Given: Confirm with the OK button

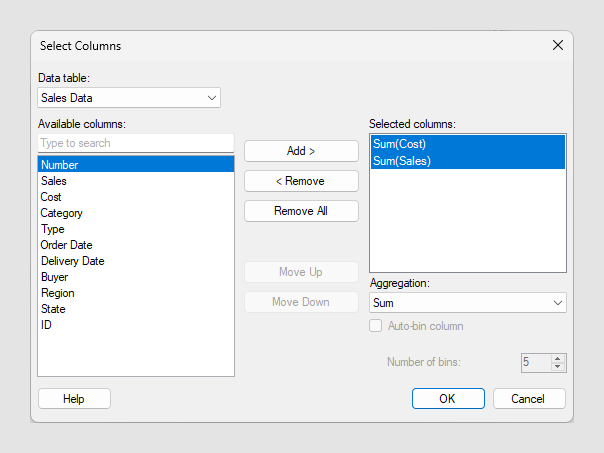Looking at the screenshot, I should point(447,398).
